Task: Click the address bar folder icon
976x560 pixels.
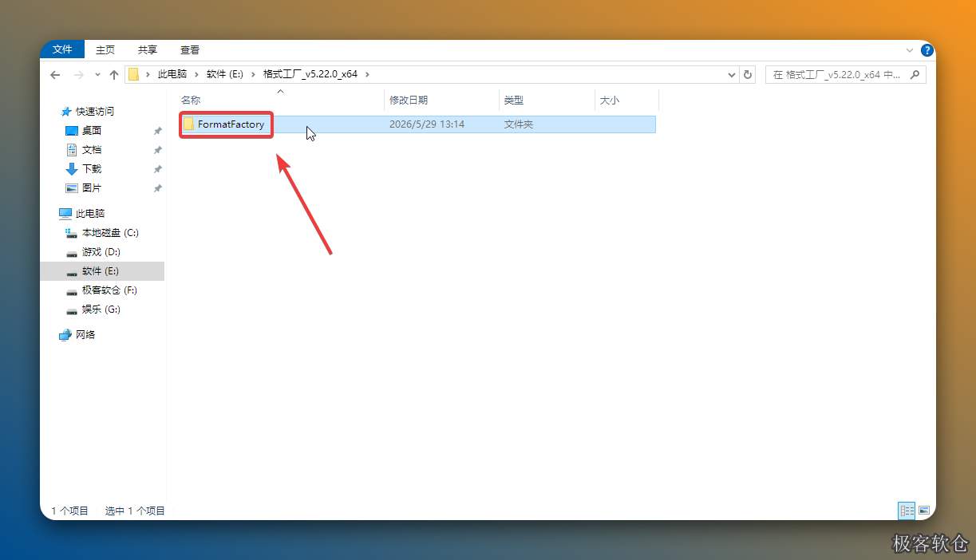Action: (x=134, y=74)
